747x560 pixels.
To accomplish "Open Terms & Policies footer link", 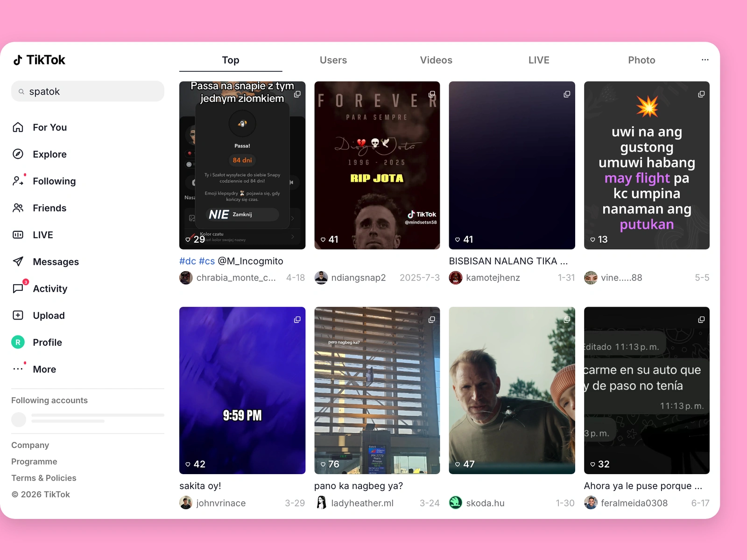I will (44, 478).
